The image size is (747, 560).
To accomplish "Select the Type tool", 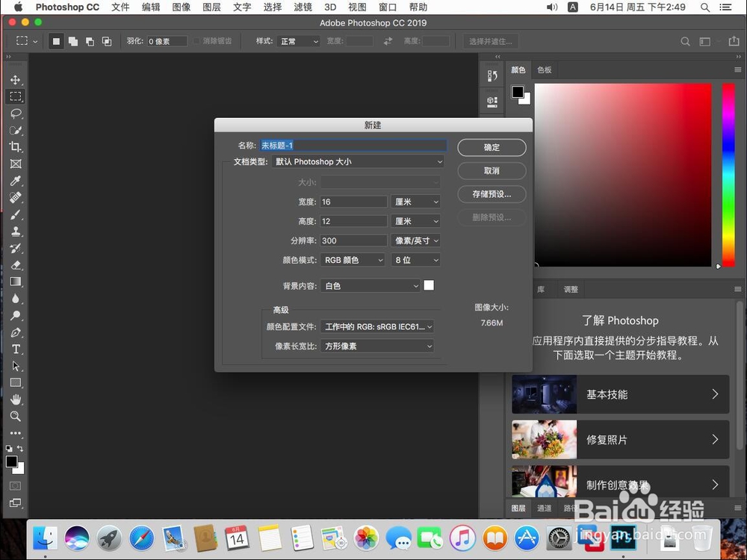I will tap(16, 349).
